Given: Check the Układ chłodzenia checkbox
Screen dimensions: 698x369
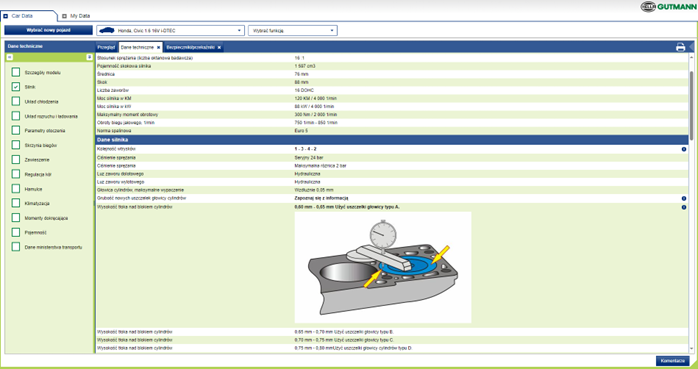Looking at the screenshot, I should (16, 101).
